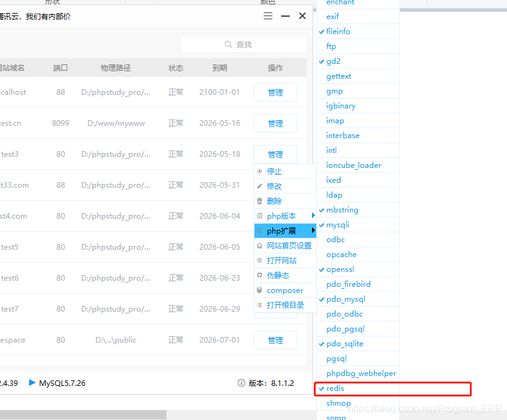Uncheck the mbstring extension
Image resolution: width=507 pixels, height=420 pixels.
point(358,210)
